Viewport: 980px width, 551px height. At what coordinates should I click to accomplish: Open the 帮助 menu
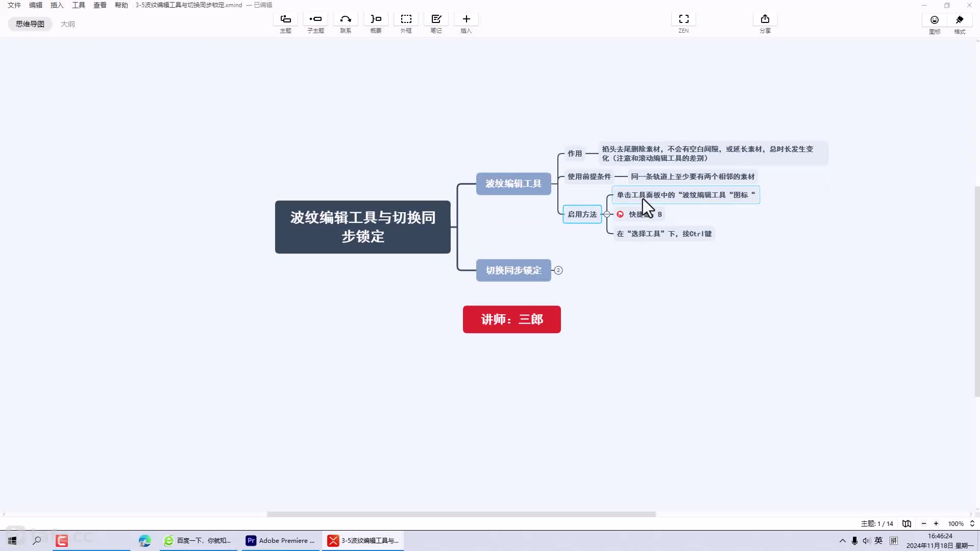121,5
